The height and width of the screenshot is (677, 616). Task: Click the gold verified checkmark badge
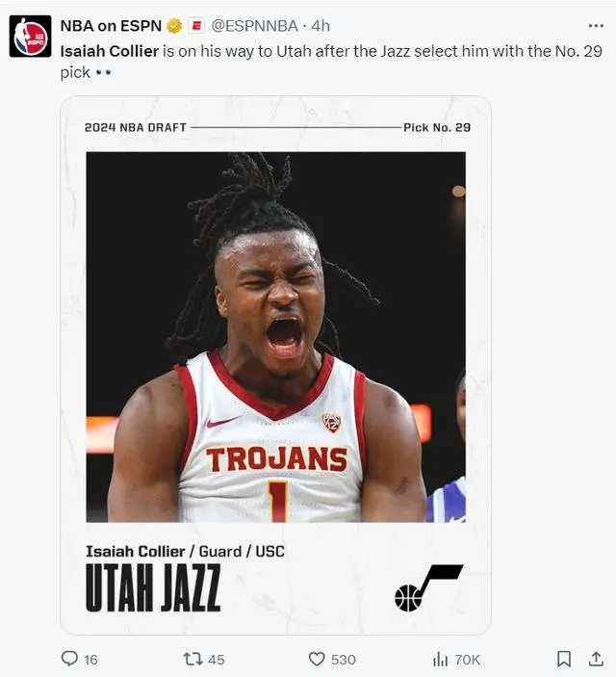tap(174, 26)
